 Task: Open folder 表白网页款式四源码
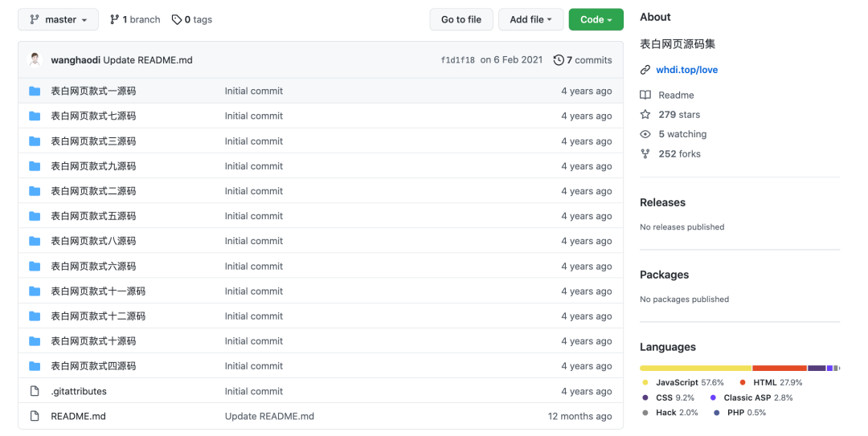(x=93, y=365)
